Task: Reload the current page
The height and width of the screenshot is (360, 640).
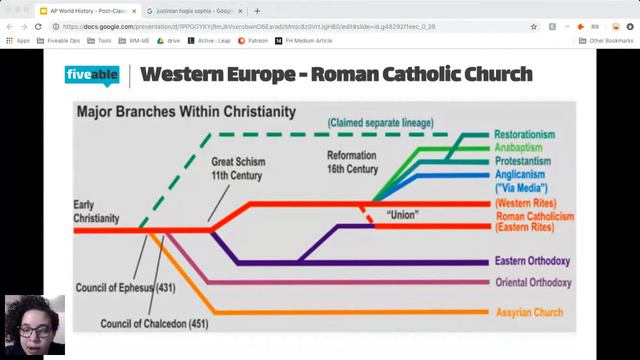Action: coord(38,27)
